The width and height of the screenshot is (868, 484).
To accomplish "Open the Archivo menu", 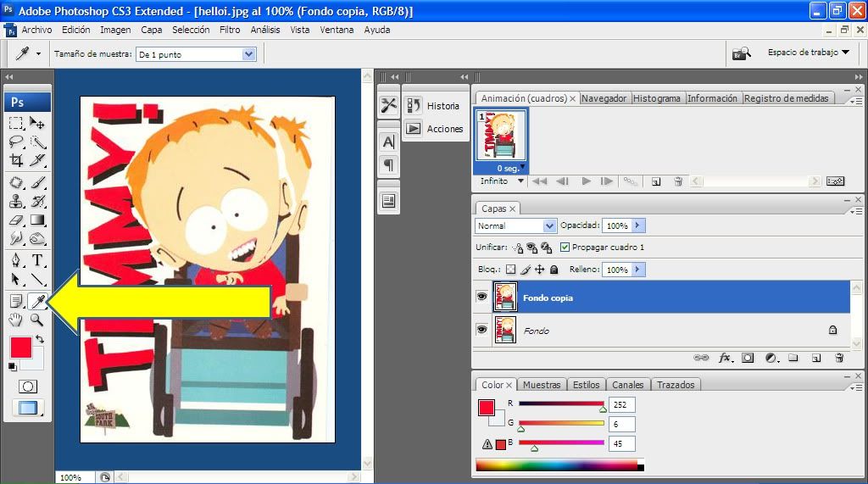I will (36, 30).
